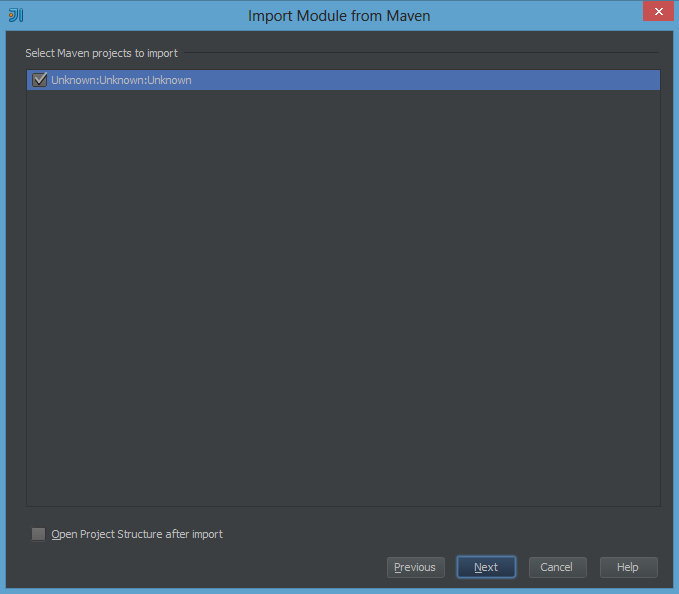Close the Import Module from Maven dialog
The image size is (679, 594).
coord(658,11)
